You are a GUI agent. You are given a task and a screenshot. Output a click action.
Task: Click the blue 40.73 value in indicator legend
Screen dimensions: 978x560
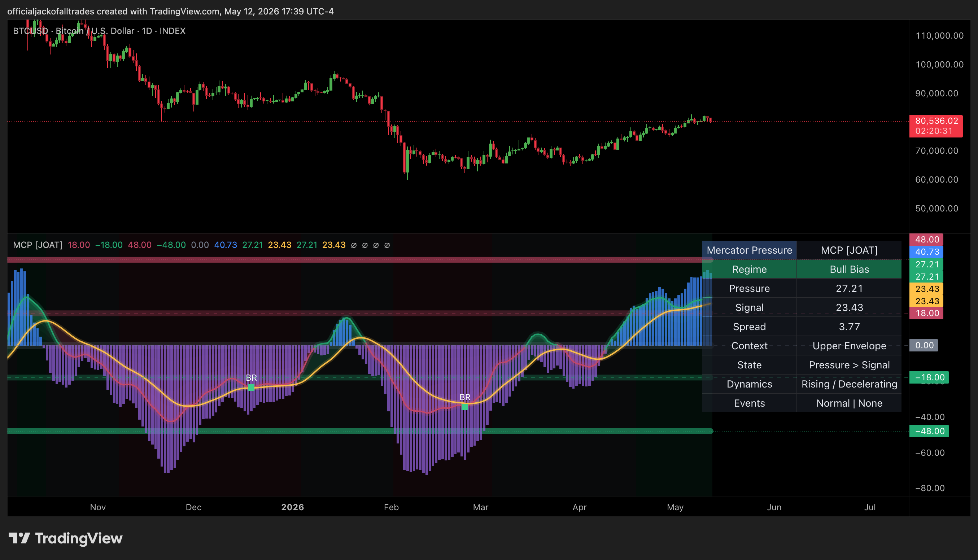point(225,245)
